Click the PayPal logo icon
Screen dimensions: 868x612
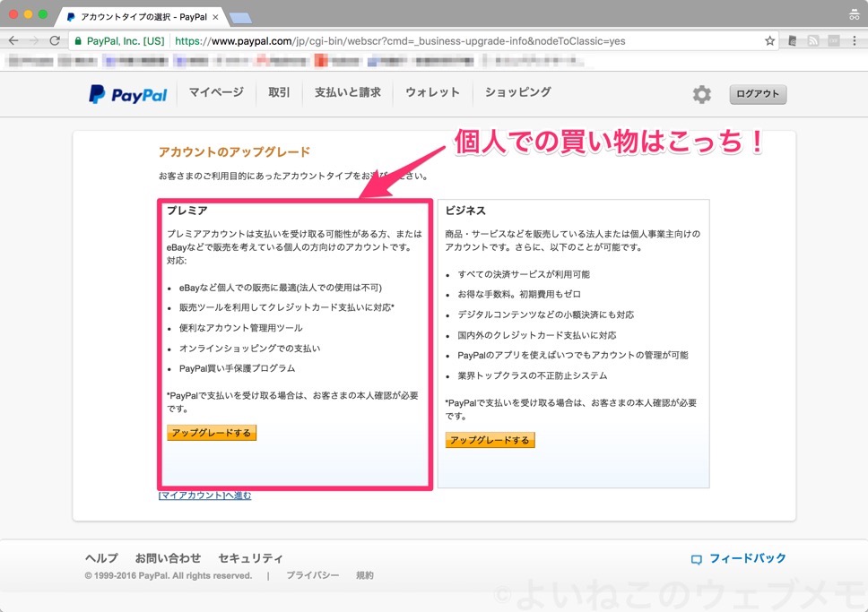pos(99,93)
